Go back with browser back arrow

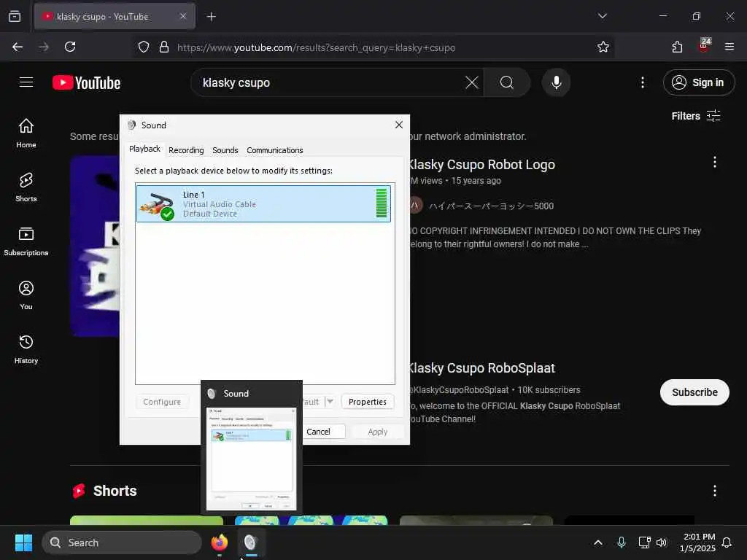(18, 47)
